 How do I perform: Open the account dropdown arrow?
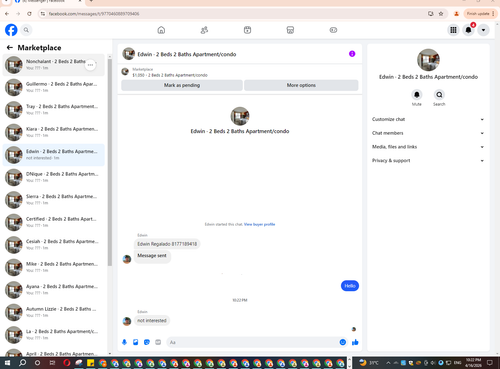coord(483,30)
